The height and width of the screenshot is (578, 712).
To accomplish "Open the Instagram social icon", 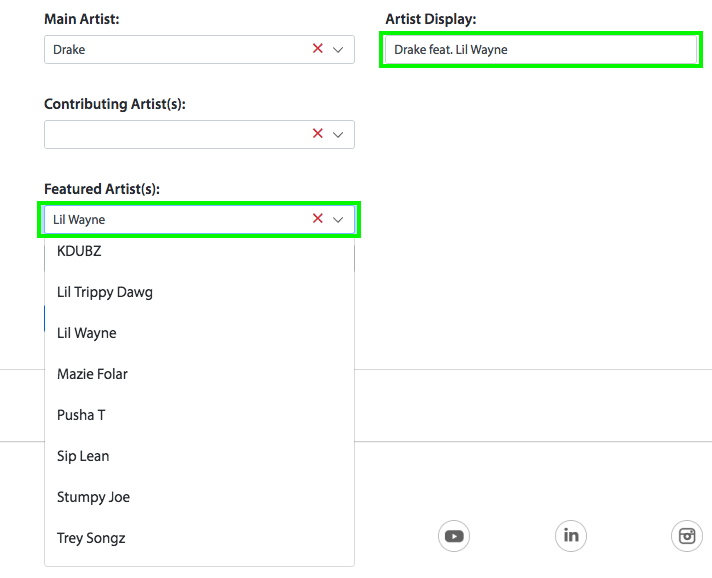I will point(687,536).
